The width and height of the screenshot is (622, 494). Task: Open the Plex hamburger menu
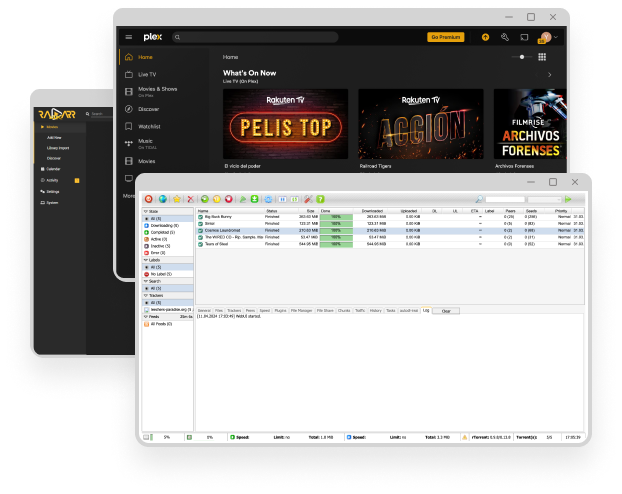click(128, 37)
